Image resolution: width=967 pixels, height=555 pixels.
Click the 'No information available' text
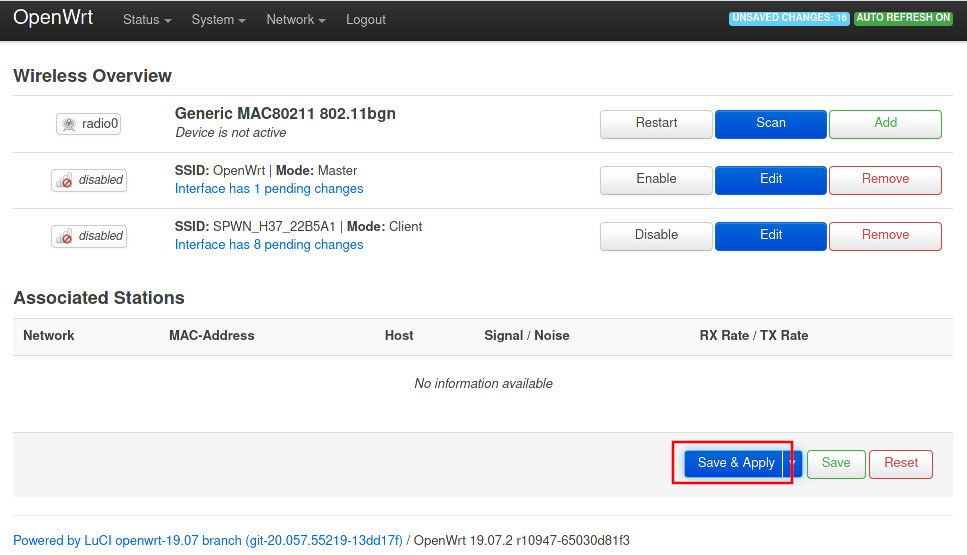pyautogui.click(x=484, y=384)
